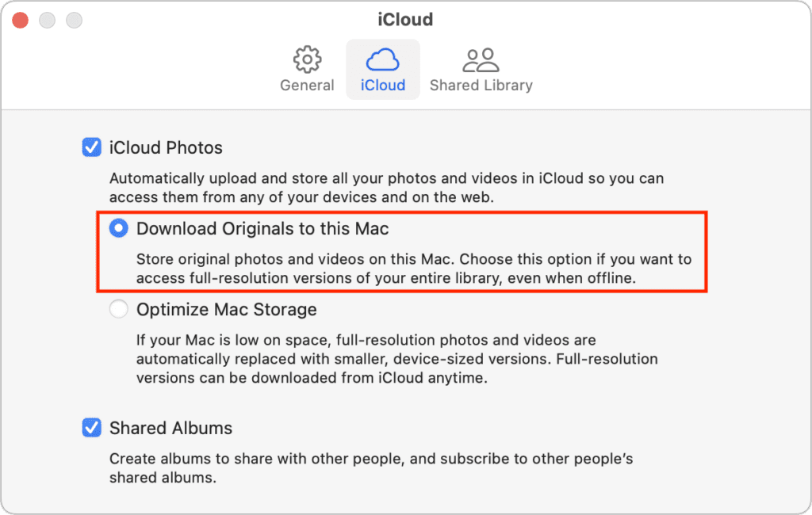The height and width of the screenshot is (515, 812).
Task: Minimize the window with the gray middle button
Action: click(48, 20)
